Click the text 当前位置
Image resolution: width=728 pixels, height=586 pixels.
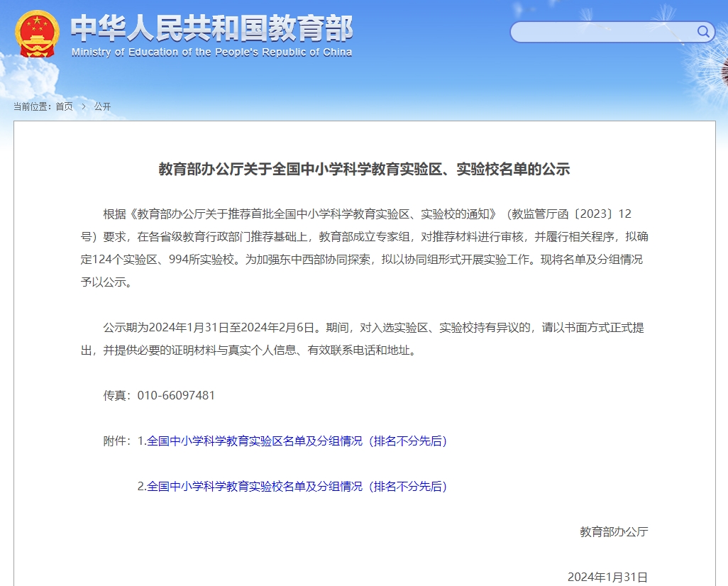point(31,106)
